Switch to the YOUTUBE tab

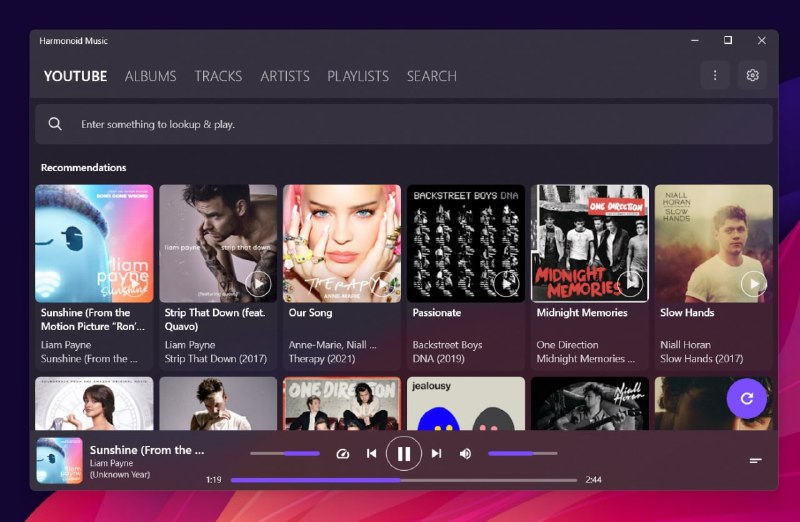76,76
